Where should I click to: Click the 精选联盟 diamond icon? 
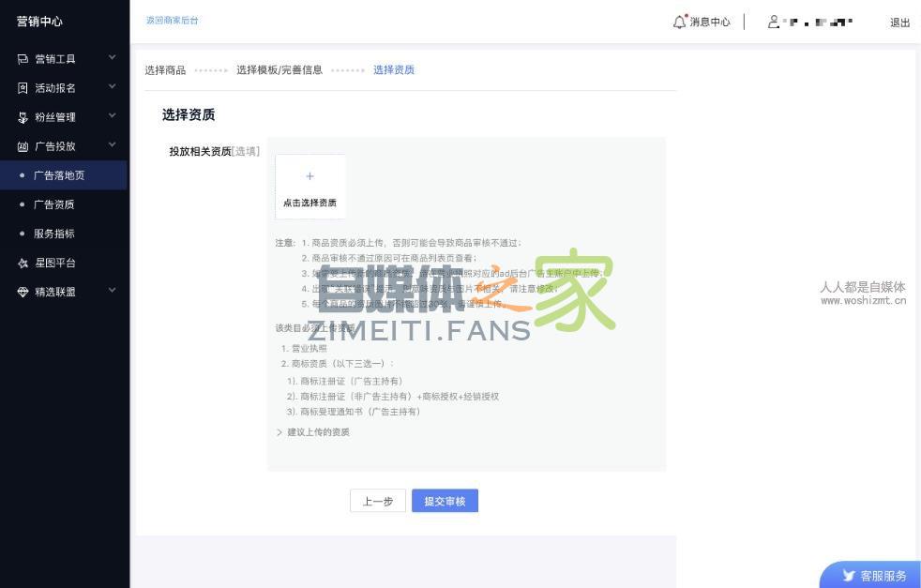23,293
